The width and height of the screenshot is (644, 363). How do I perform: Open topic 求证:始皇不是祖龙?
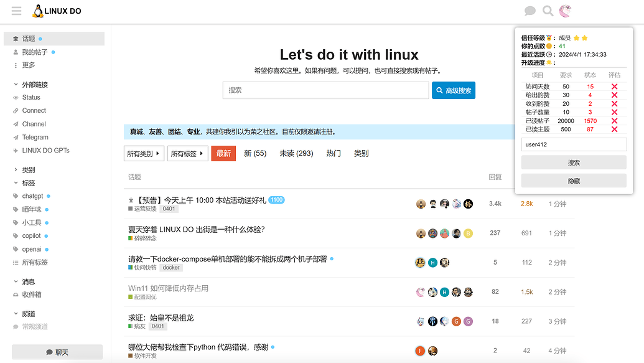coord(161,318)
